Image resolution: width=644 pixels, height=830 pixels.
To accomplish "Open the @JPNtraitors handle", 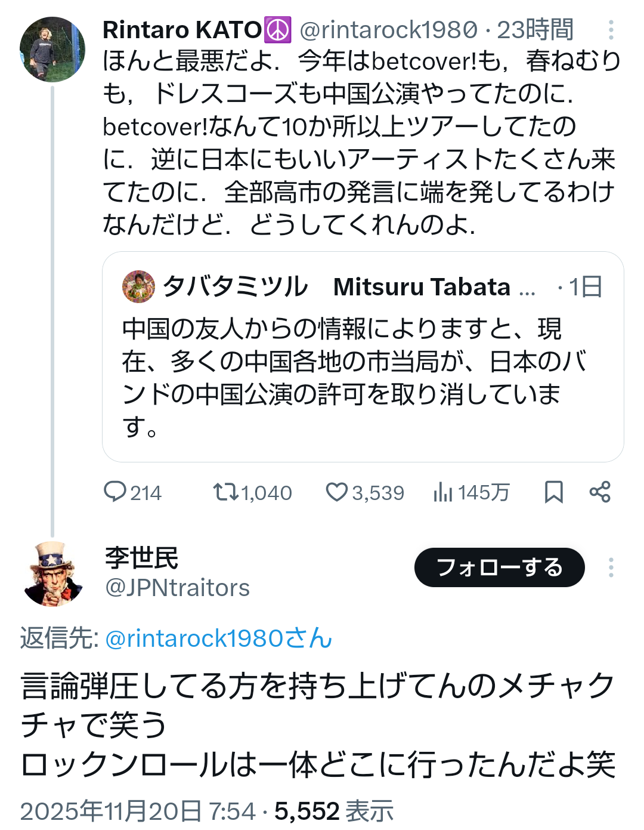I will [x=177, y=588].
